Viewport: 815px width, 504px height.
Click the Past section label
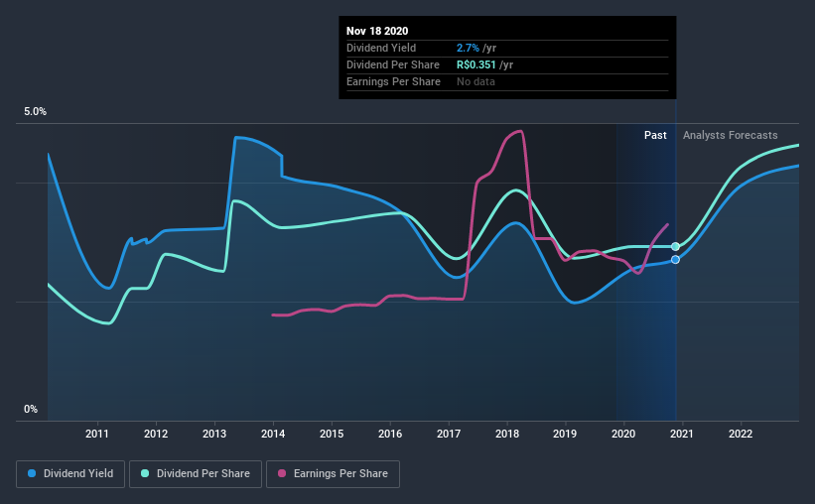(x=655, y=135)
